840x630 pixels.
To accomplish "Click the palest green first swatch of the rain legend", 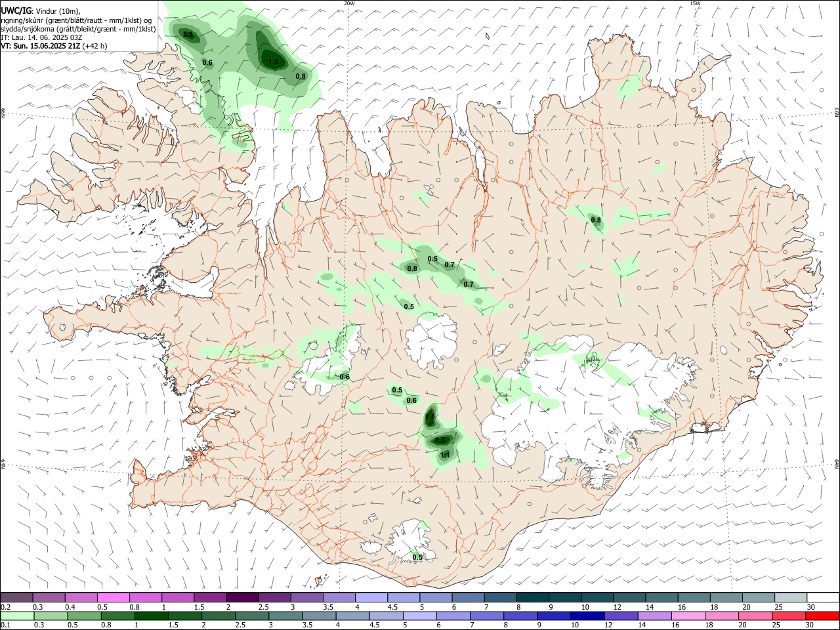I will (17, 616).
